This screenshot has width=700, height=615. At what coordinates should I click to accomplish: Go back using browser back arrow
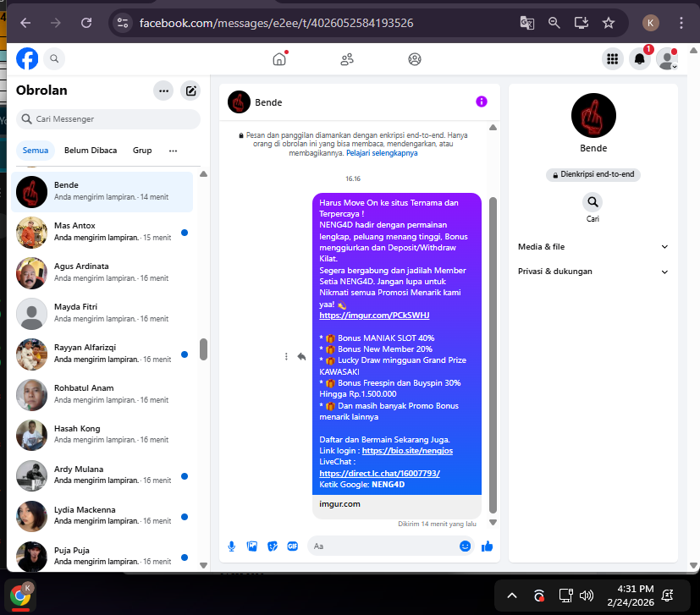pos(25,23)
